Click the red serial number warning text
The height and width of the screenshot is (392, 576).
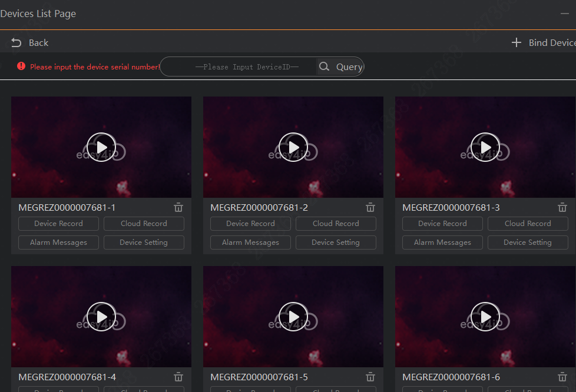(95, 67)
